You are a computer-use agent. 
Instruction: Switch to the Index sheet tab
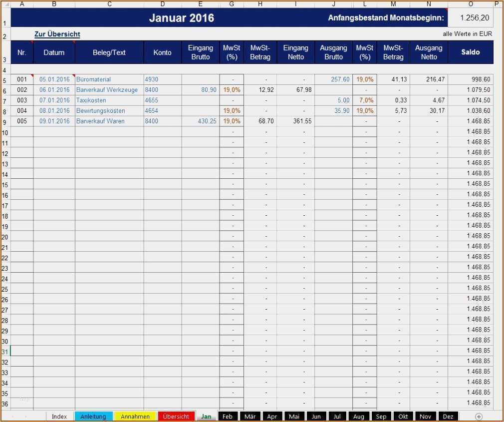(x=59, y=417)
